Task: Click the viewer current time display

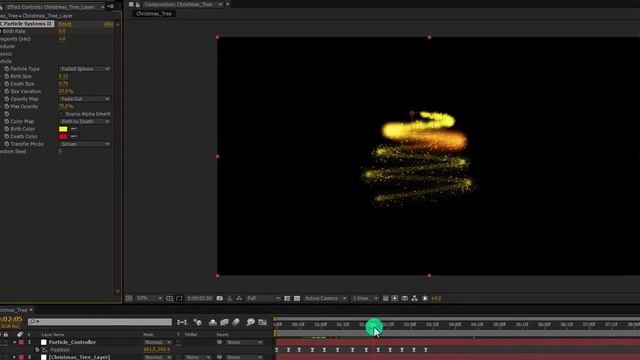Action: click(200, 299)
